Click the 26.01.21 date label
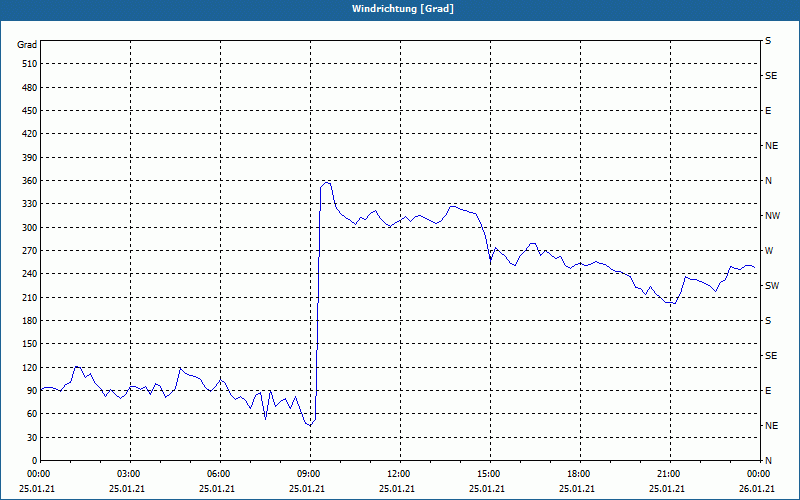The height and width of the screenshot is (500, 800). coord(757,488)
